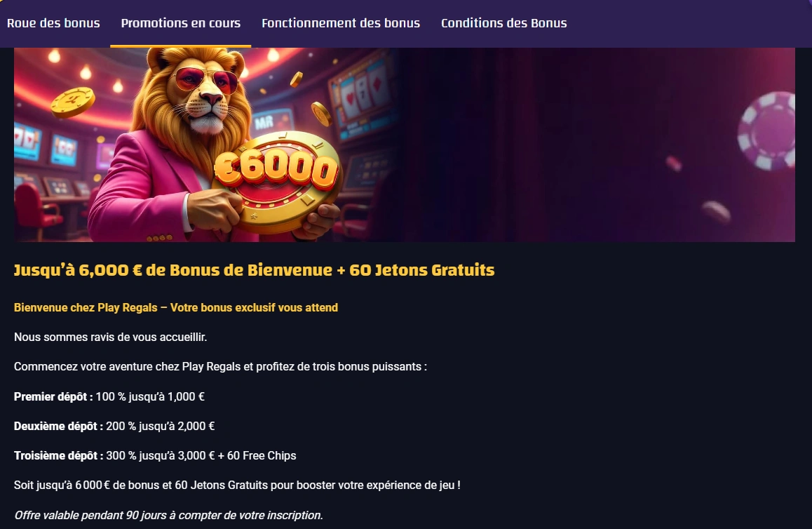Click the welcome bonus headline text
Viewport: 812px width, 529px height.
(255, 270)
